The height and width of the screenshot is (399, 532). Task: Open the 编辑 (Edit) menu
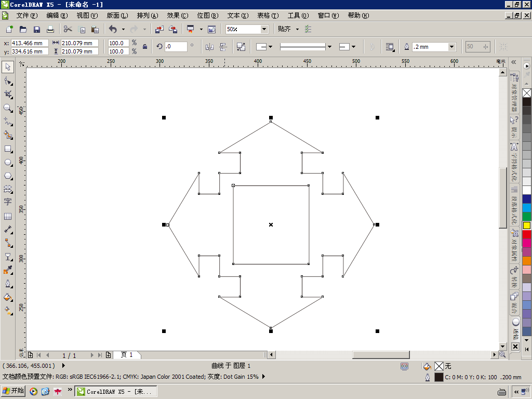pos(57,16)
